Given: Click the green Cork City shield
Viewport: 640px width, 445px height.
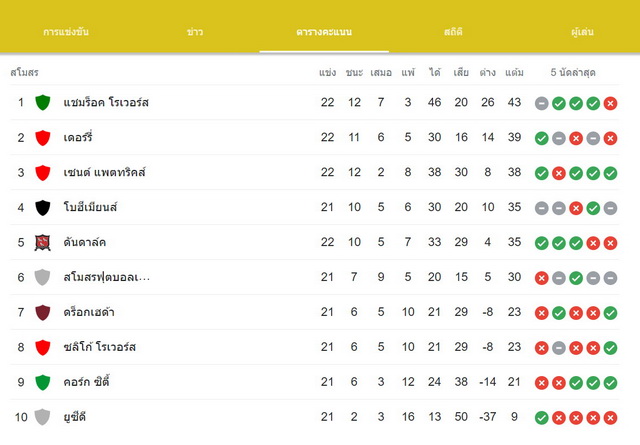Looking at the screenshot, I should click(43, 382).
